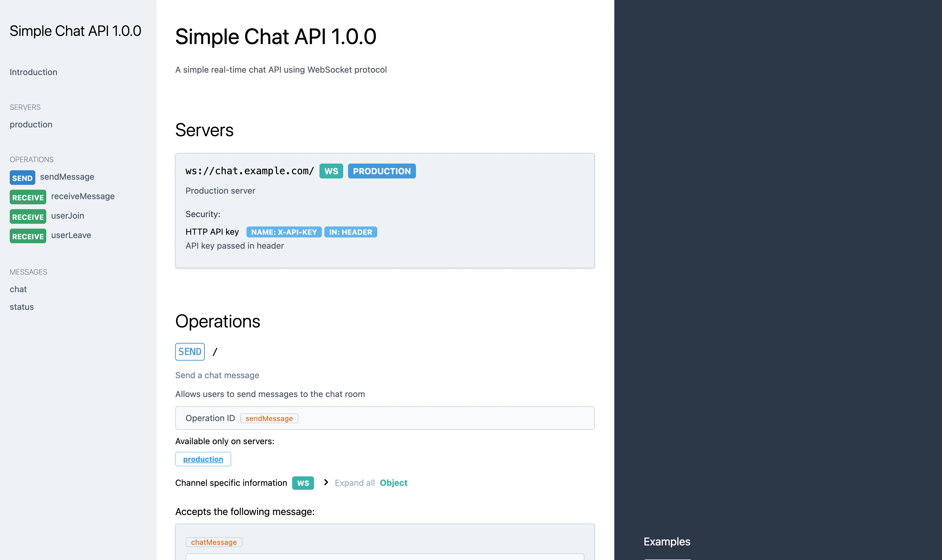Select the production server sidebar item
This screenshot has height=560, width=942.
(x=31, y=124)
